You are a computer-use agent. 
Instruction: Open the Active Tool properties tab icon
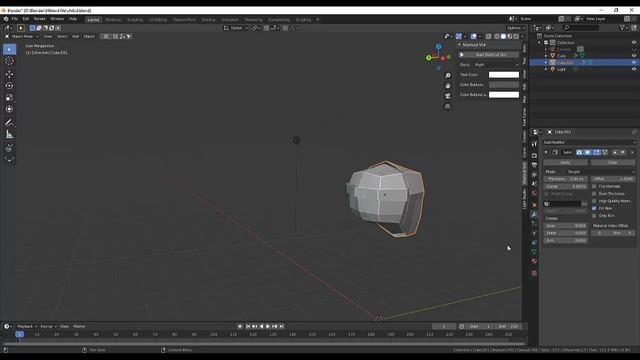(534, 144)
